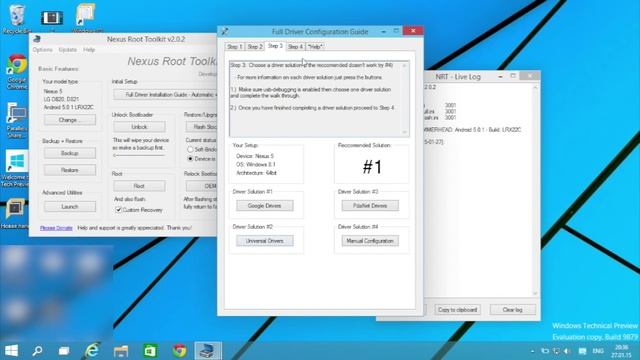Switch to Step 4 tab

(295, 47)
